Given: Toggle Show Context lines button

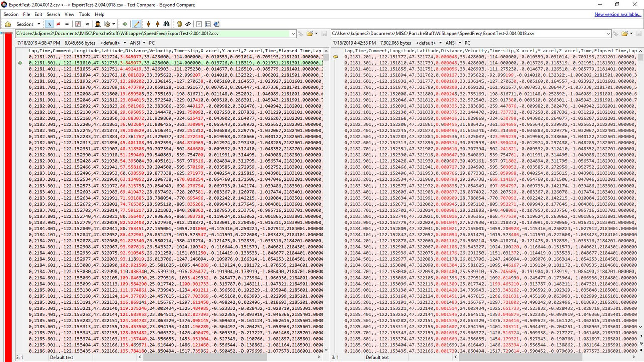Looking at the screenshot, I should pos(78,24).
